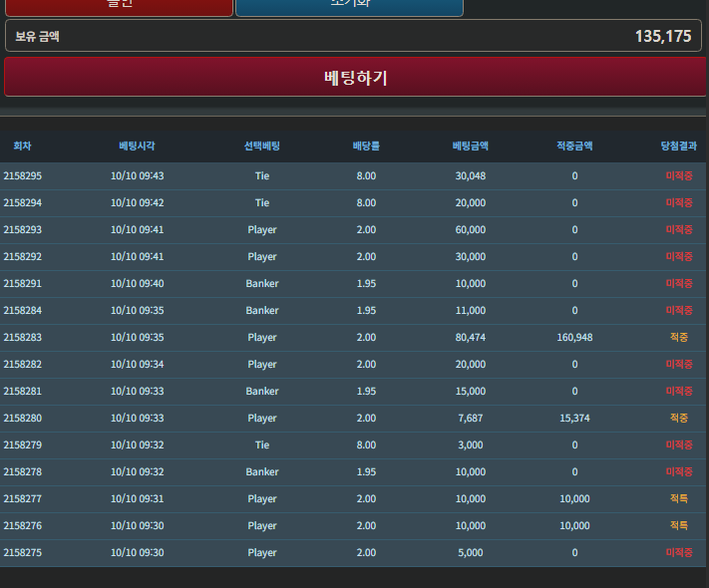
Task: Click 적특 result in row 2158276
Action: pos(679,525)
